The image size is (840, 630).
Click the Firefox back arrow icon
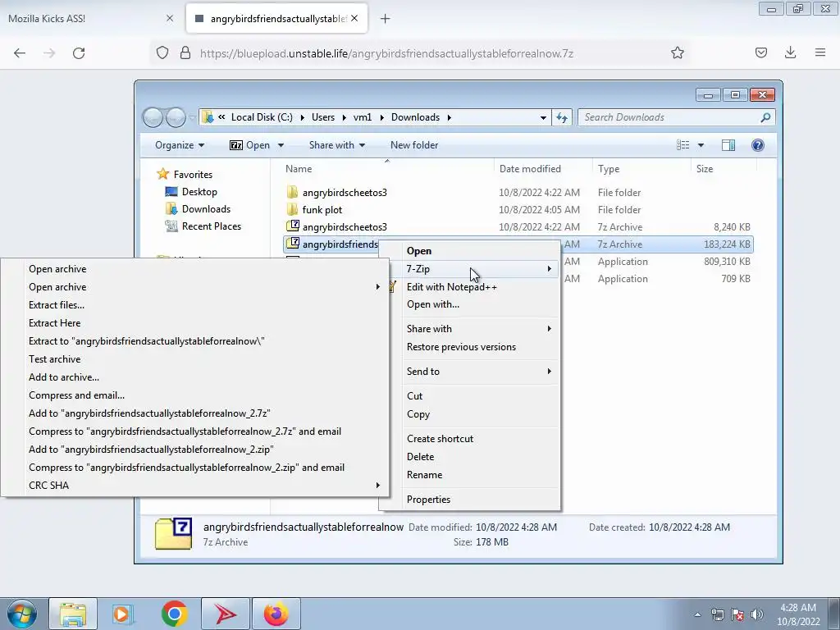[x=20, y=53]
